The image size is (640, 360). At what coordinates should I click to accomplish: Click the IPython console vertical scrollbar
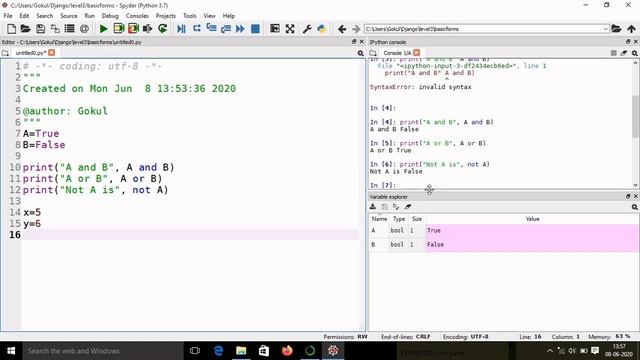[x=636, y=117]
